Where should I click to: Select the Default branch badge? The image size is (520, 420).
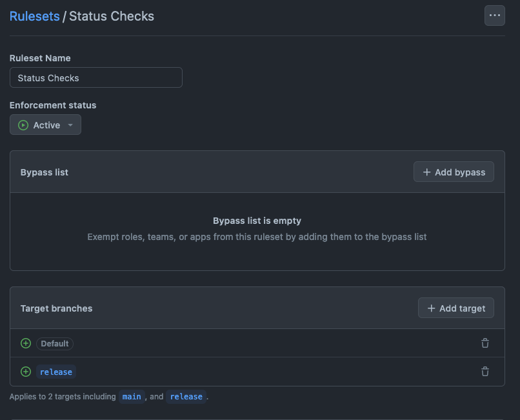55,344
